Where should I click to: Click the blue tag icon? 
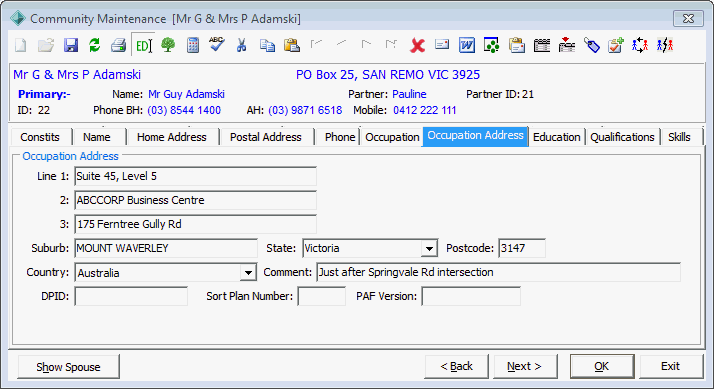592,45
